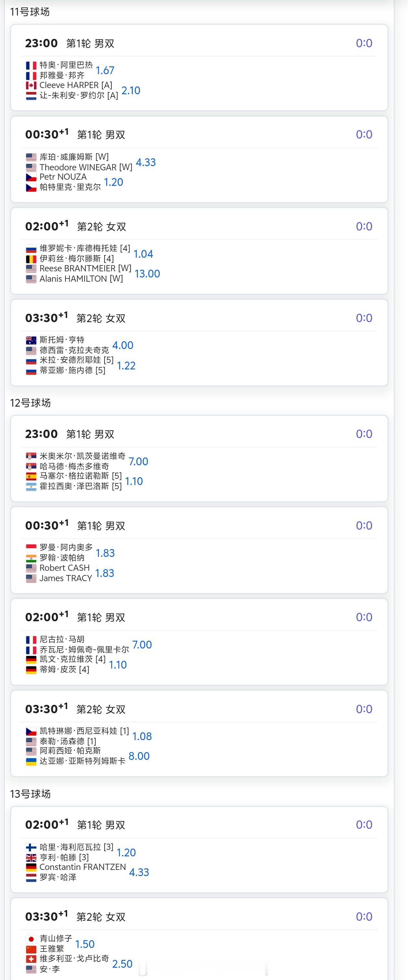Open player Constantin FRANTZEN
Screen dimensions: 408x980
point(83,867)
